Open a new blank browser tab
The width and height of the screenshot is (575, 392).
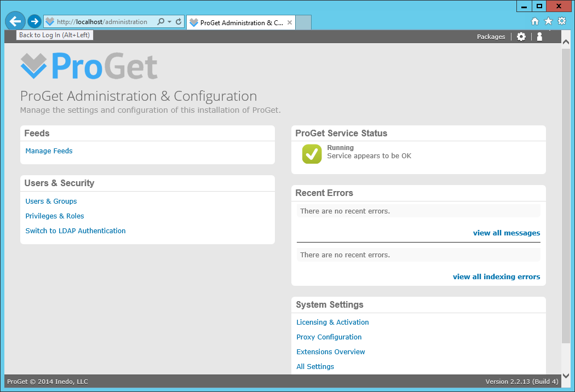[303, 22]
